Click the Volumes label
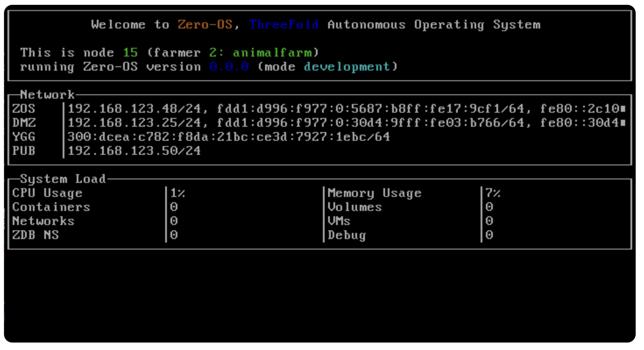 (x=354, y=207)
